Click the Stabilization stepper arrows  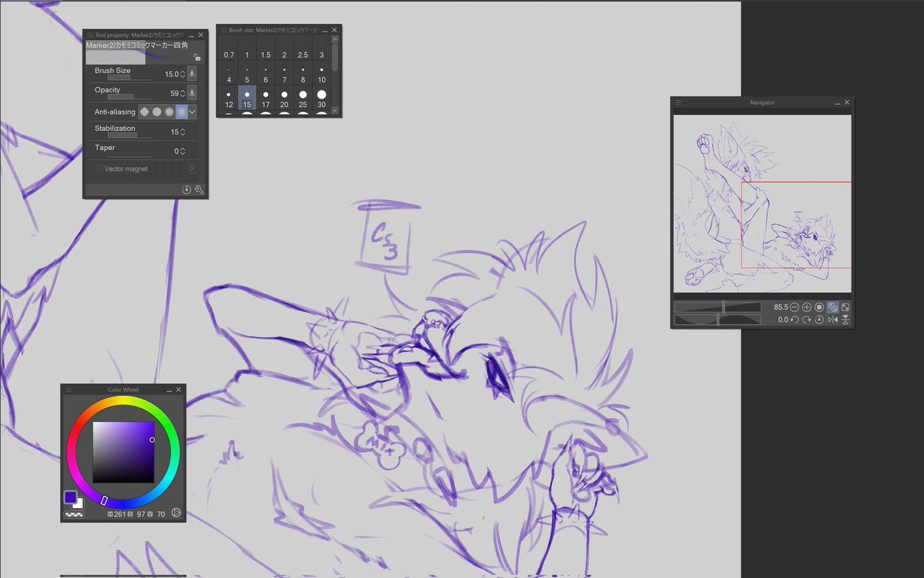pyautogui.click(x=182, y=132)
